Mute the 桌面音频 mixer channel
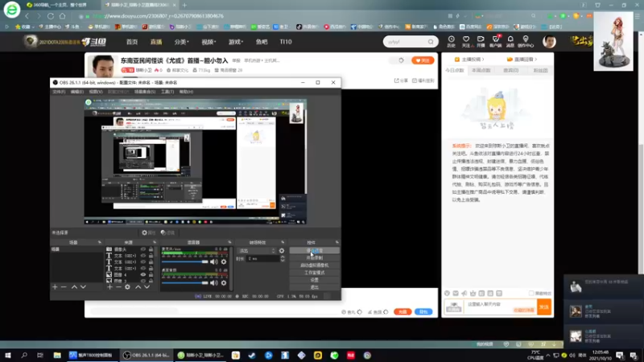This screenshot has height=362, width=644. 214,283
